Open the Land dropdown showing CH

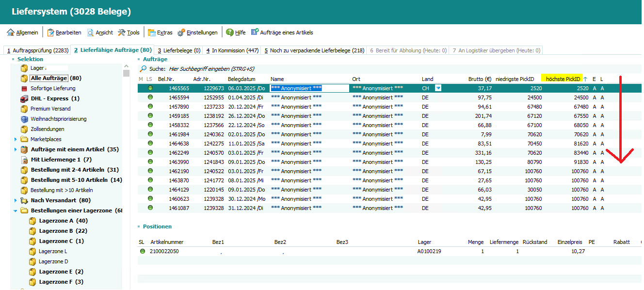pos(438,88)
